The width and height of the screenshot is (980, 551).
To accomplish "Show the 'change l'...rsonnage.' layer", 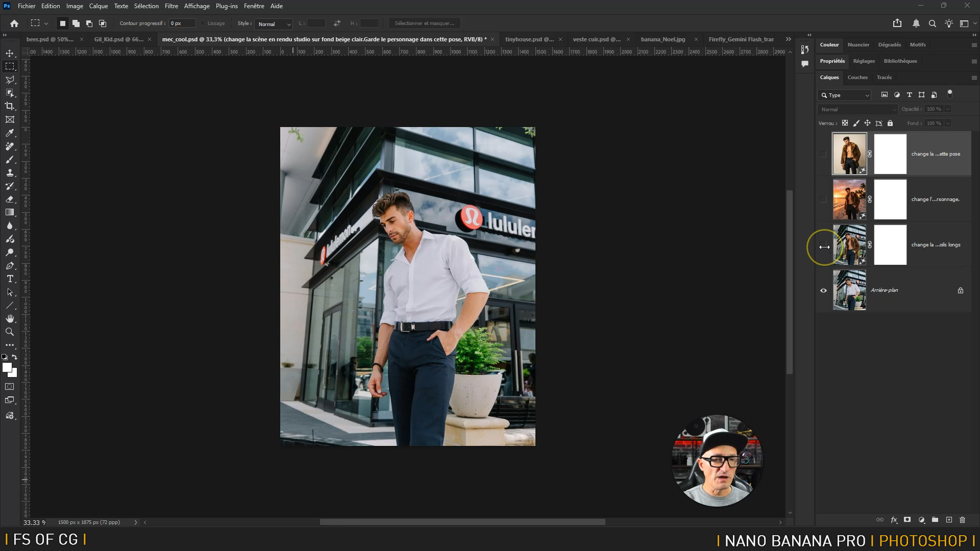I will (x=823, y=199).
